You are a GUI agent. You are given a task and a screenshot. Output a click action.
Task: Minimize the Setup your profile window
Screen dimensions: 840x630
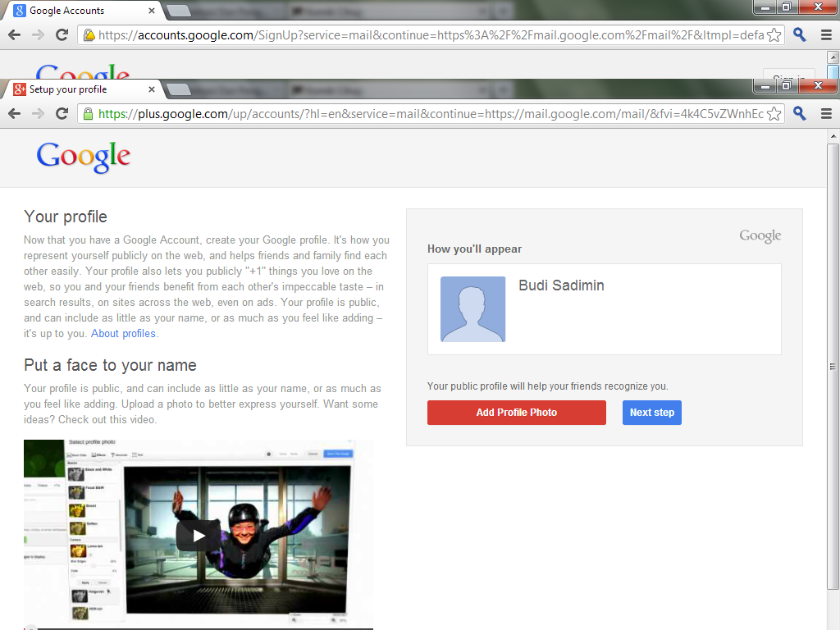(x=765, y=85)
